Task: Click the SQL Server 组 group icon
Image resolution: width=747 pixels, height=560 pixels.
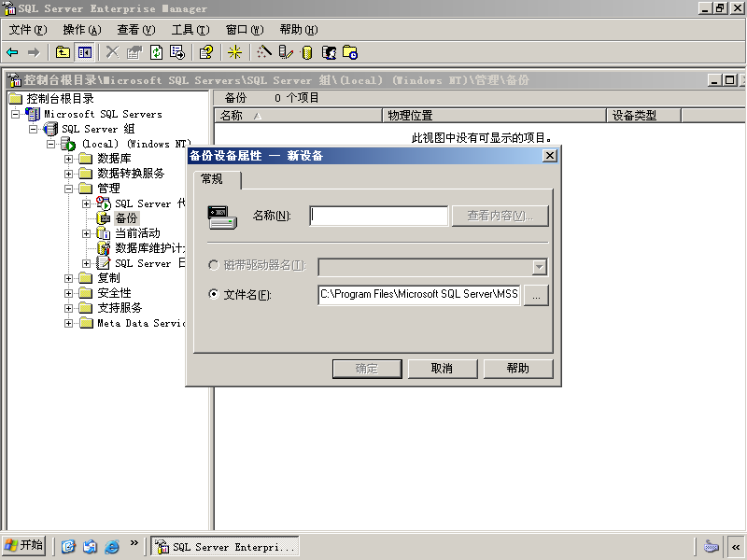Action: pos(50,129)
